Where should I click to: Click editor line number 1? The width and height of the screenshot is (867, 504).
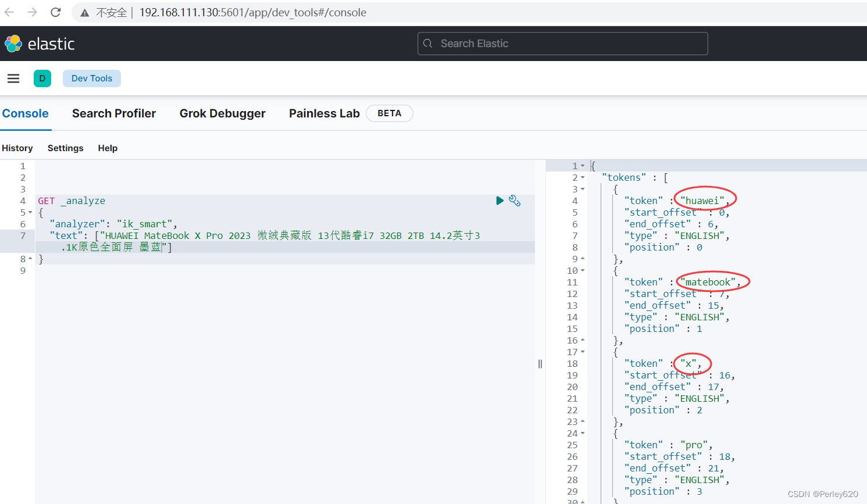click(x=23, y=166)
